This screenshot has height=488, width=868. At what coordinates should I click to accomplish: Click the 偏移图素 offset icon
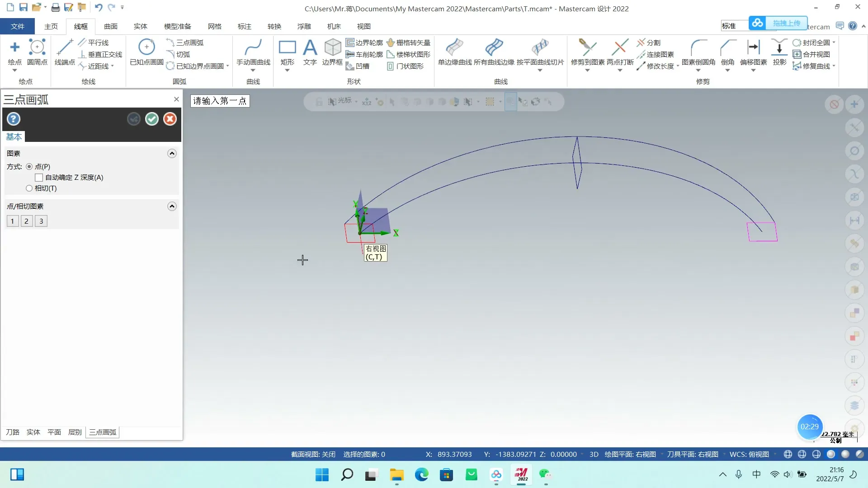coord(753,47)
